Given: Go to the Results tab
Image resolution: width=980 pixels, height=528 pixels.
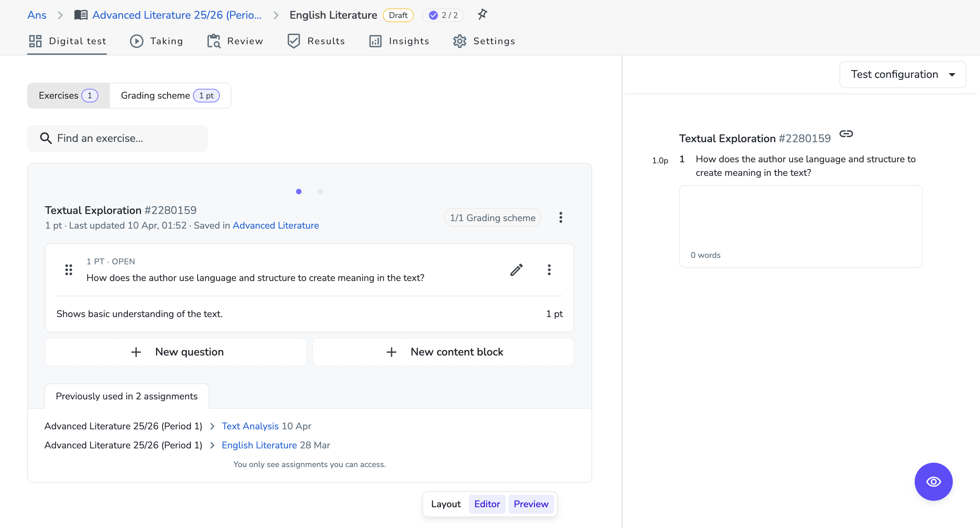Looking at the screenshot, I should click(316, 41).
